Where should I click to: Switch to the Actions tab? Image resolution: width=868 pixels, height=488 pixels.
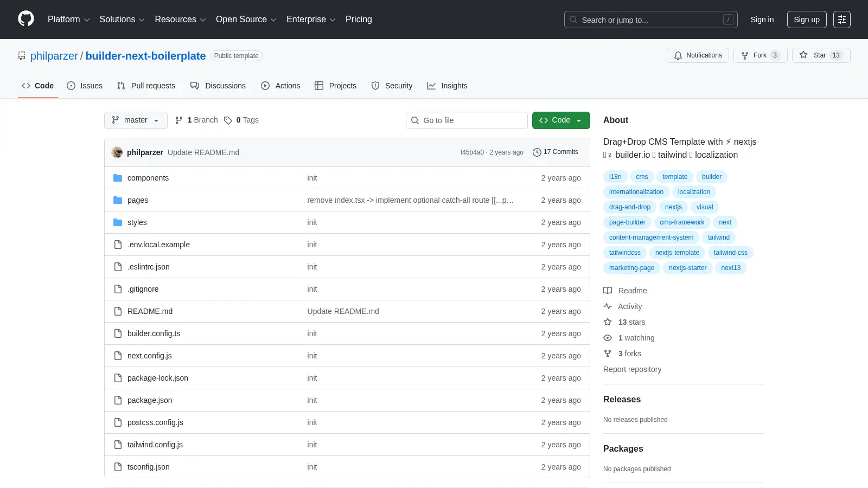280,86
